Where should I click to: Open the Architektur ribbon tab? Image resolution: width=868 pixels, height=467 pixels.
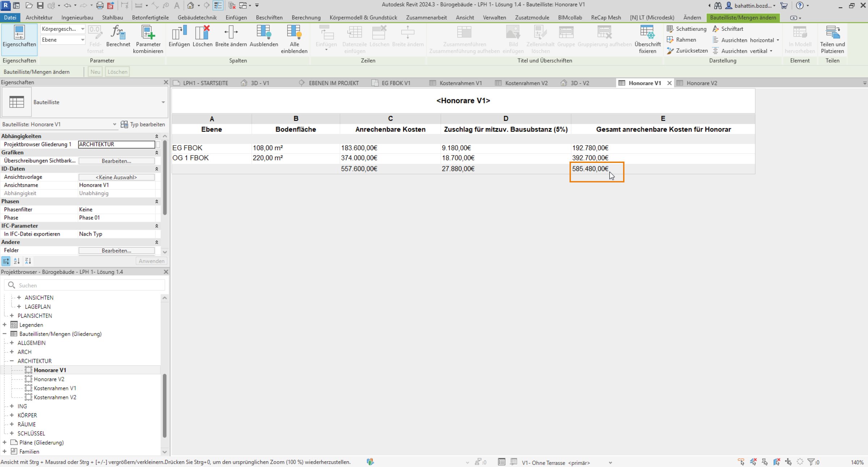[39, 17]
